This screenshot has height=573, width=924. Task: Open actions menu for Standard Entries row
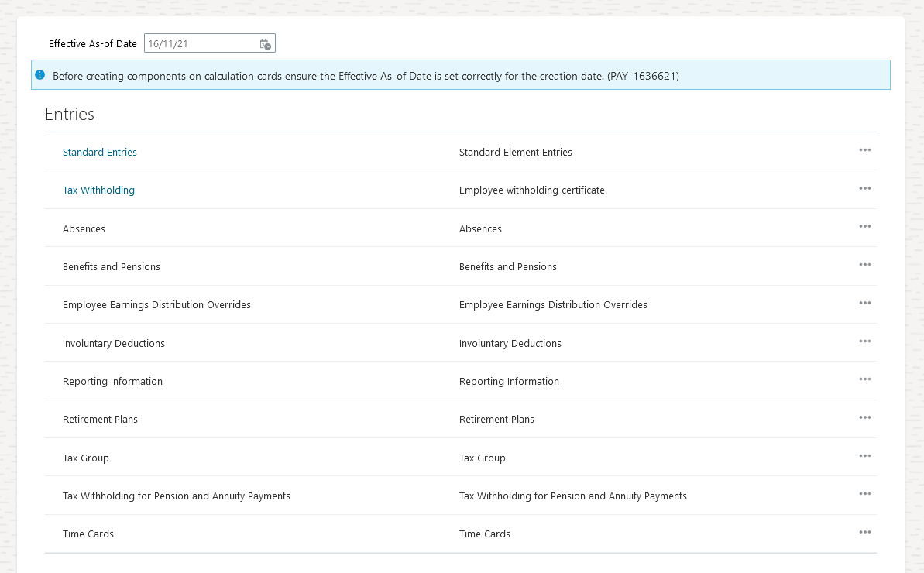pos(865,150)
